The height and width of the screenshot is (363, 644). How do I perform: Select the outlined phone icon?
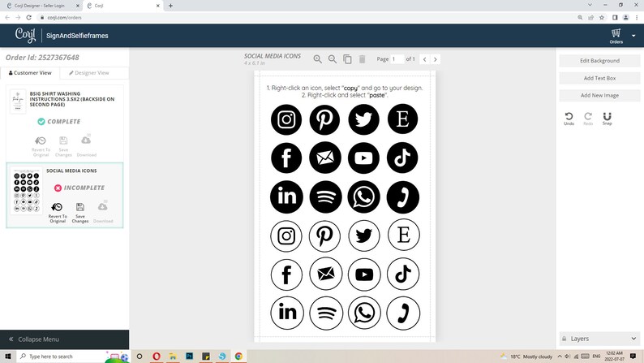click(x=403, y=313)
